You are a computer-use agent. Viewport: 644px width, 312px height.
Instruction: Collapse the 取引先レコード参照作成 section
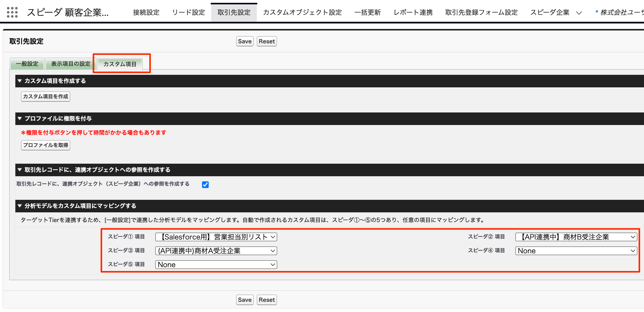coord(19,170)
